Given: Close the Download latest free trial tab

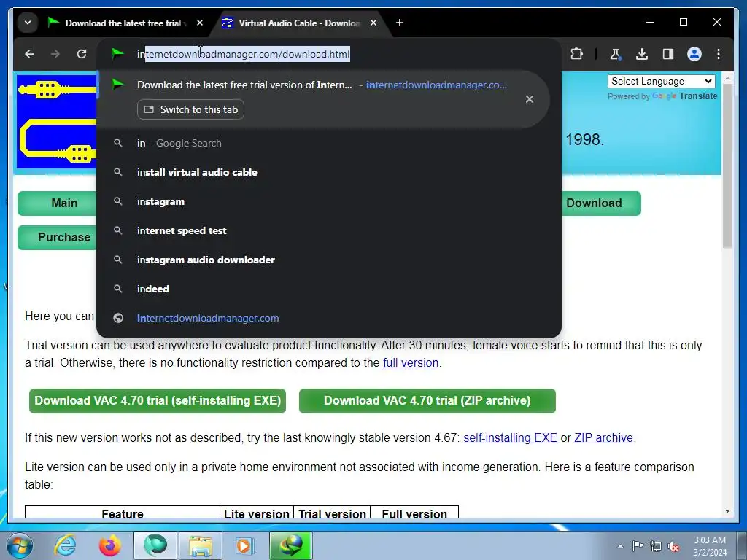Looking at the screenshot, I should tap(200, 23).
